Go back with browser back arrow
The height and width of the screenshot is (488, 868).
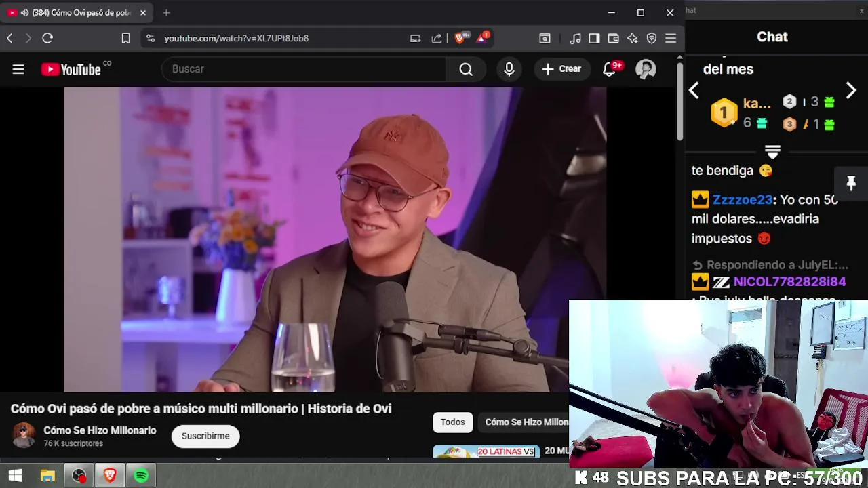coord(9,38)
